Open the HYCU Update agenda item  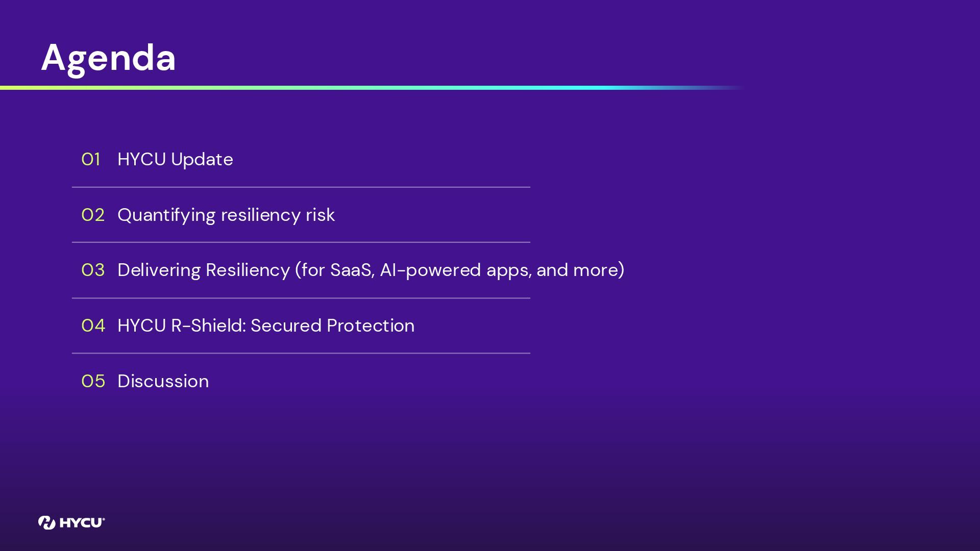(x=175, y=159)
